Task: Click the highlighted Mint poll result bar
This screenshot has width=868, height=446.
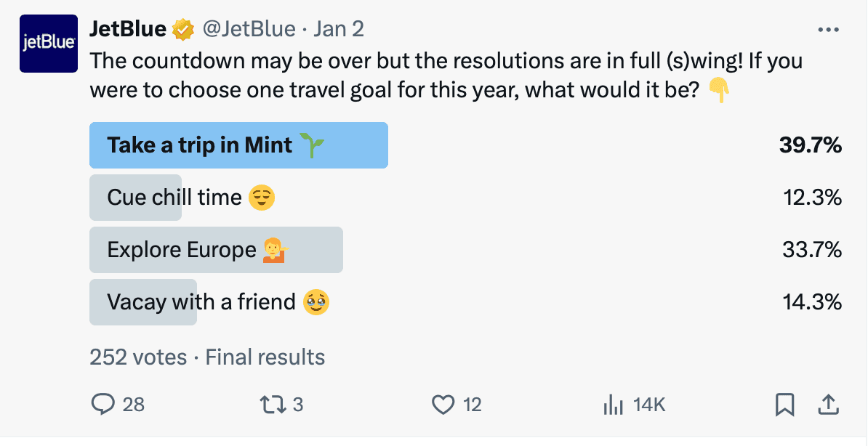Action: [238, 145]
